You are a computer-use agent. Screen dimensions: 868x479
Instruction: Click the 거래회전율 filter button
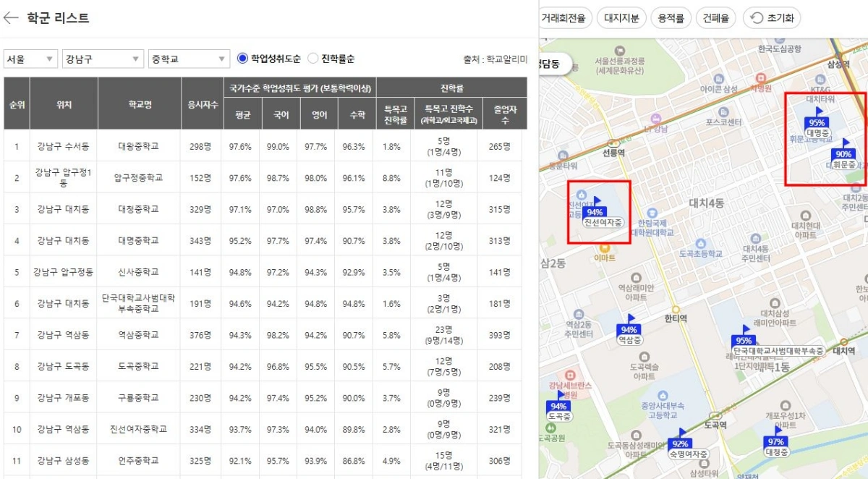[x=566, y=18]
